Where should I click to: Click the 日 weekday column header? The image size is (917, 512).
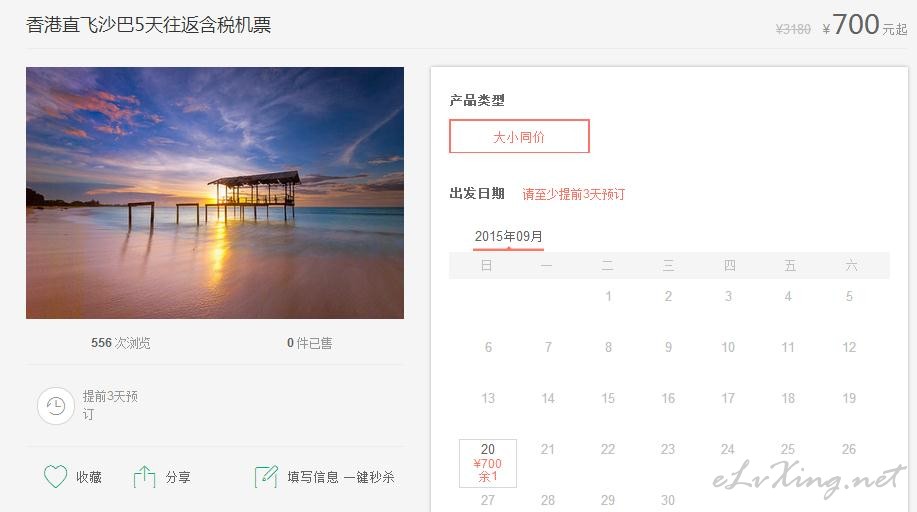point(486,266)
